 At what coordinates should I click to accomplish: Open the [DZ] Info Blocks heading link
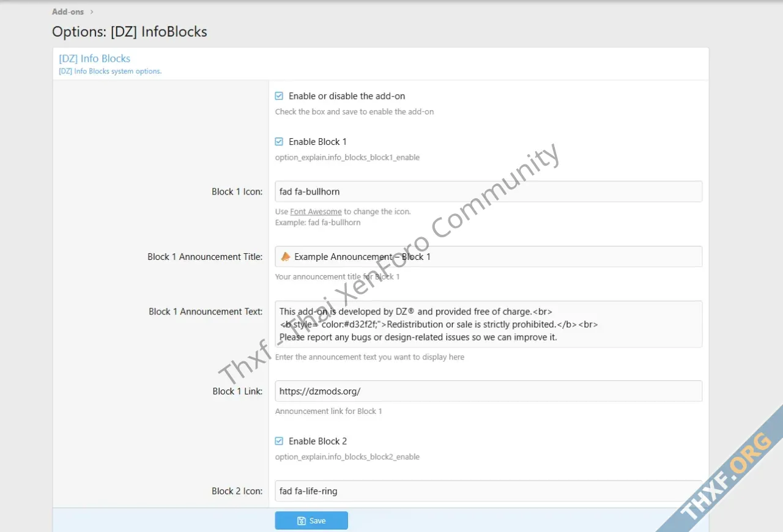tap(94, 59)
